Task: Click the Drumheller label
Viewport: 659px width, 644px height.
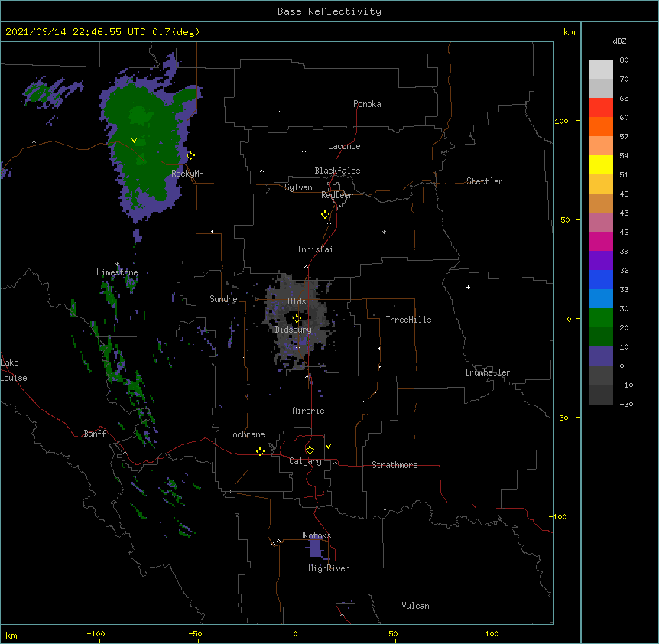Action: point(488,372)
